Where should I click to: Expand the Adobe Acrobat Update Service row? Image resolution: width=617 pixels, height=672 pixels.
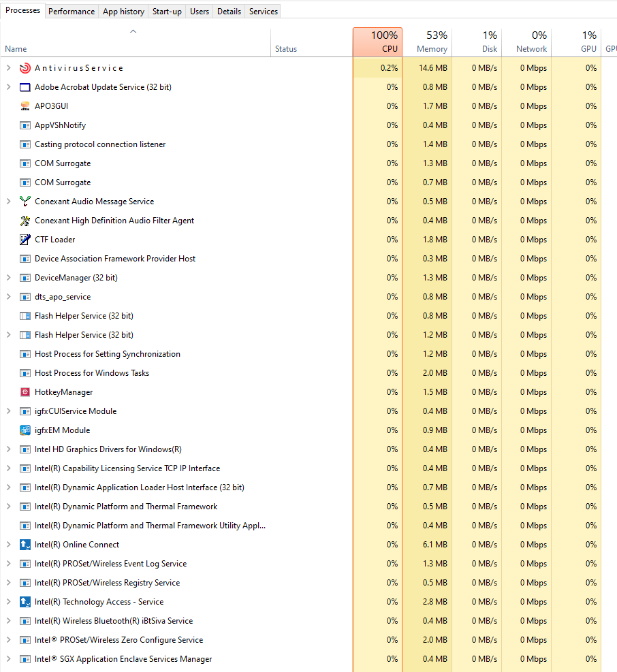coord(9,87)
